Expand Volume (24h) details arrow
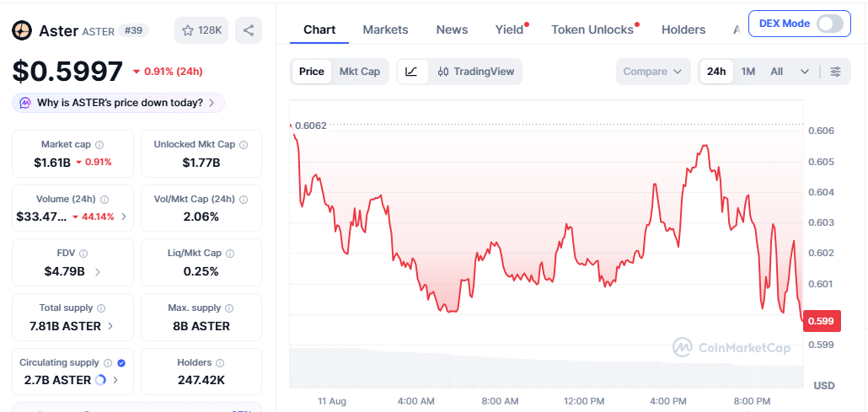Screen dimensions: 868x412 (123, 217)
